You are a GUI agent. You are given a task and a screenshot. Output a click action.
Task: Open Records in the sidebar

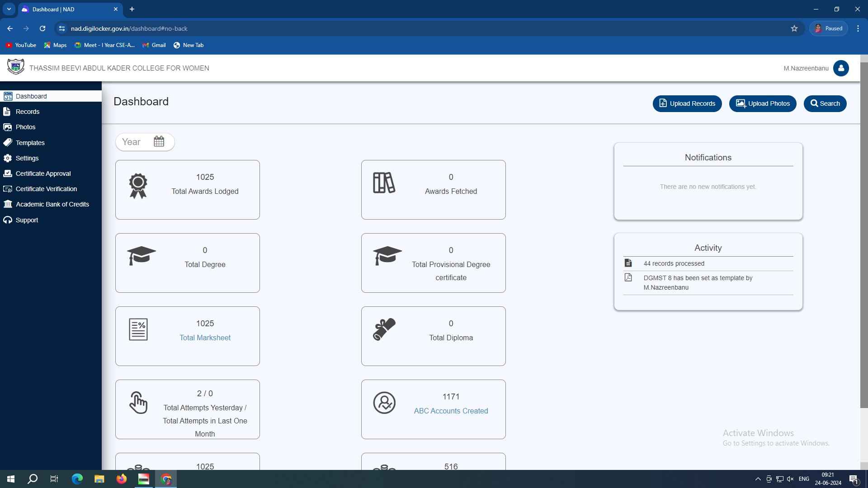(28, 112)
